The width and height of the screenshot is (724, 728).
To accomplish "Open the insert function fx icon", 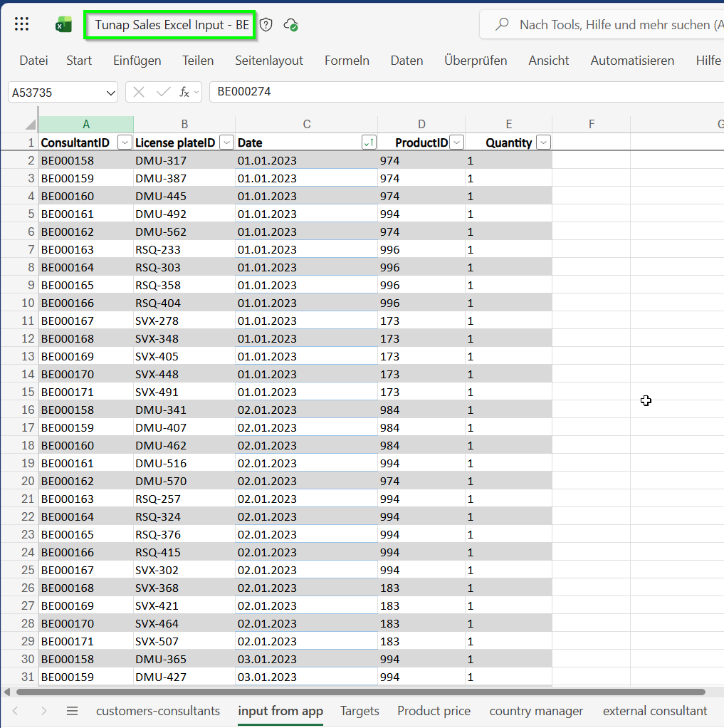I will [x=184, y=92].
